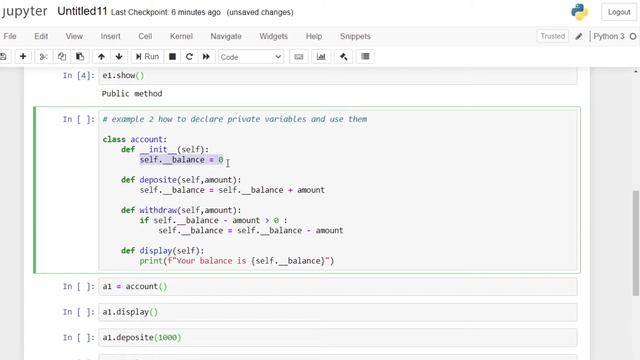The height and width of the screenshot is (360, 640).
Task: Click the save and checkpoint icon
Action: [3, 57]
